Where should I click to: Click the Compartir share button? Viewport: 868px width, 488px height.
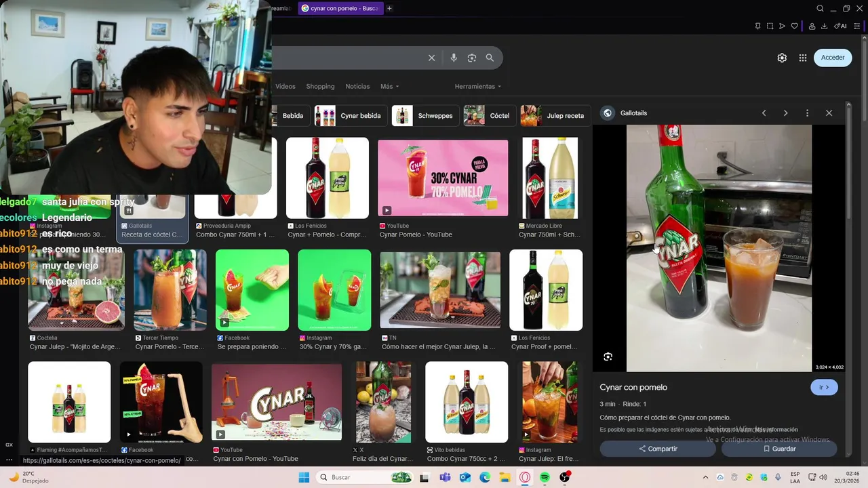click(658, 449)
